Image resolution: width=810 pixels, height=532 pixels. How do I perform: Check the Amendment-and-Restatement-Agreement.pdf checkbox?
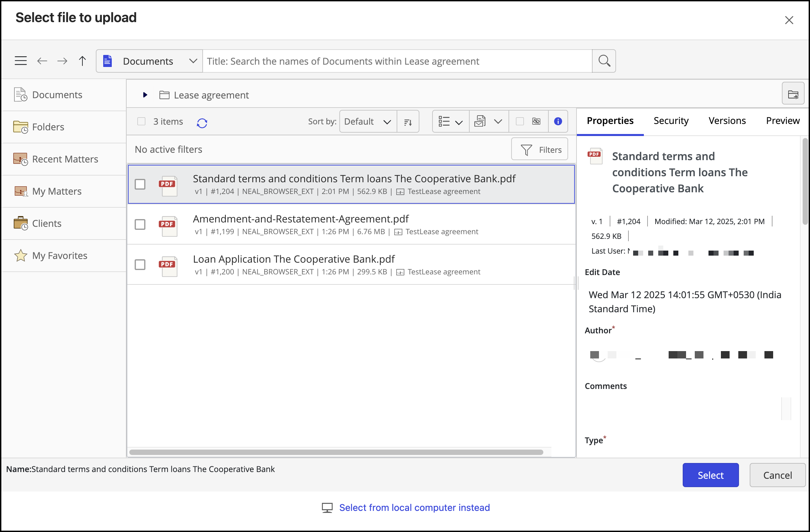coord(140,225)
